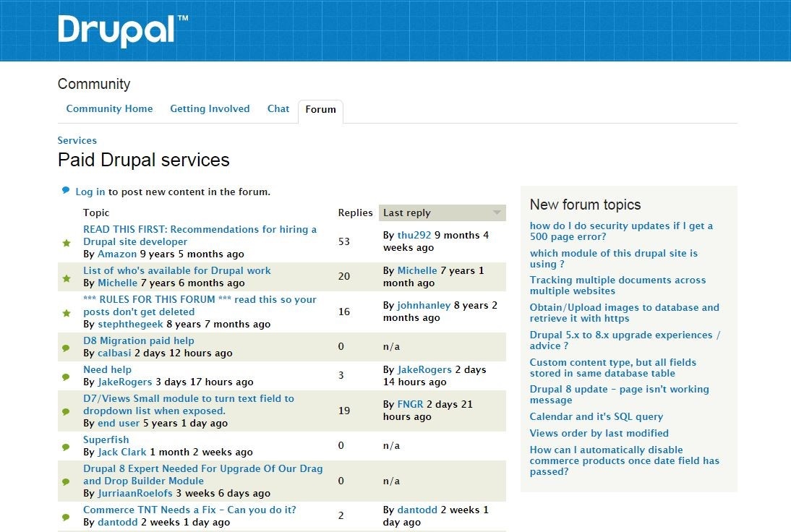The width and height of the screenshot is (791, 532).
Task: Click the reply count 16
Action: pyautogui.click(x=344, y=312)
